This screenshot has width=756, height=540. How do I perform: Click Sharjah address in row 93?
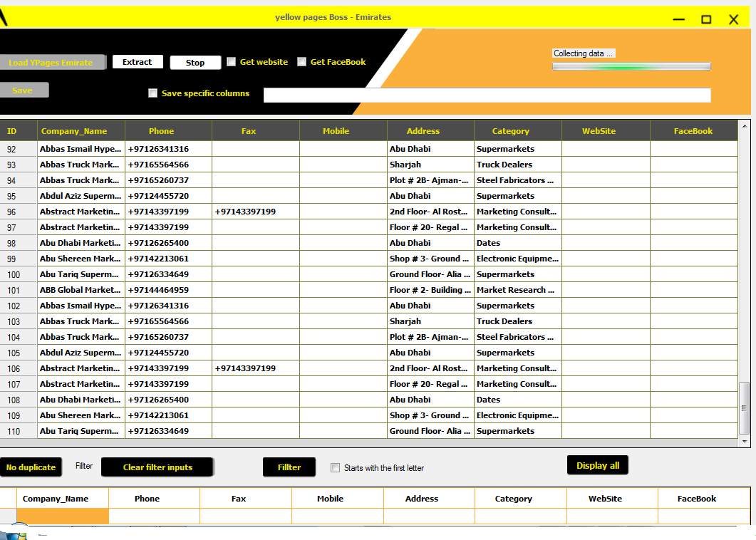[x=430, y=165]
